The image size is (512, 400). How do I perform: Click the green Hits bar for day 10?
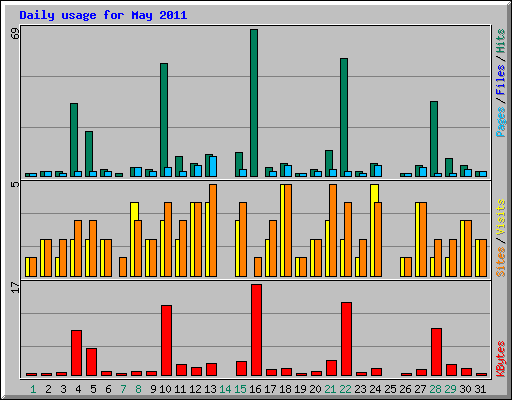[x=164, y=120]
